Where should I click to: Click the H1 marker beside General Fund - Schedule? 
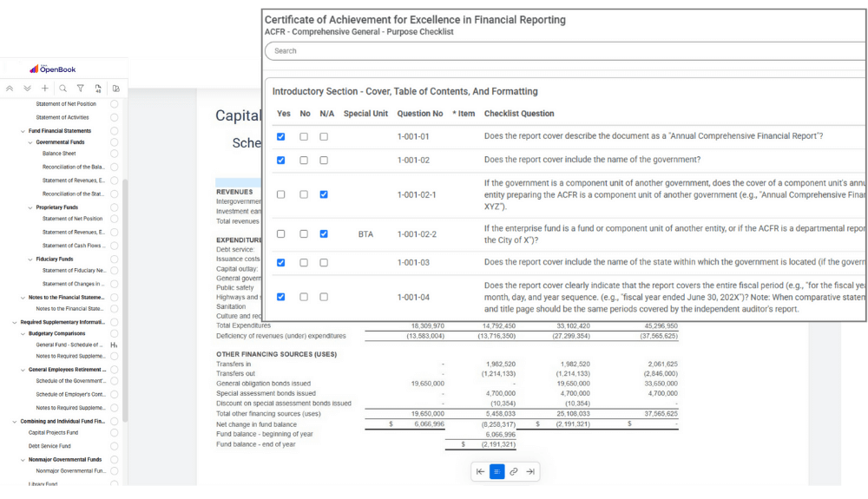click(x=114, y=345)
